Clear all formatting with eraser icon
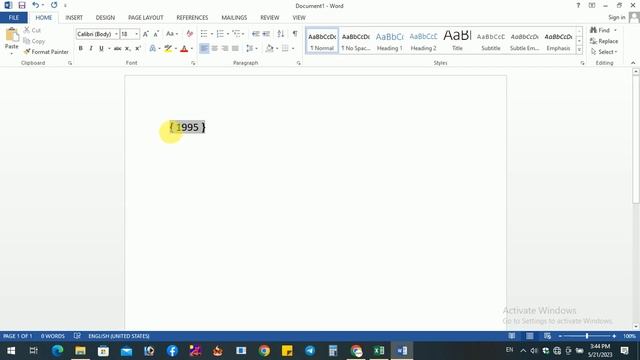Image resolution: width=640 pixels, height=360 pixels. click(189, 34)
